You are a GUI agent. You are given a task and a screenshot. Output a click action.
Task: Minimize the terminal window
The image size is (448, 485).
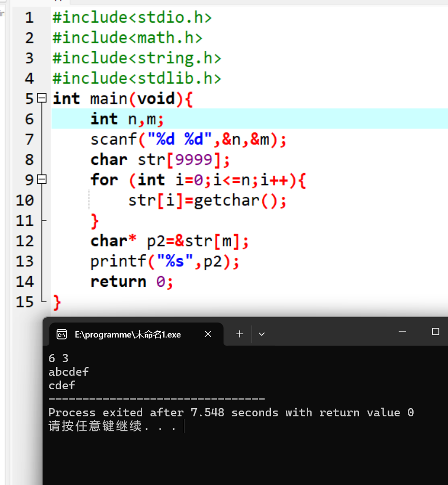tap(402, 332)
